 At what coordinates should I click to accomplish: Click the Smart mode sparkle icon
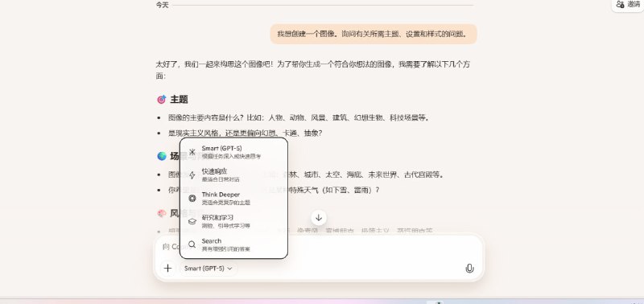click(192, 152)
